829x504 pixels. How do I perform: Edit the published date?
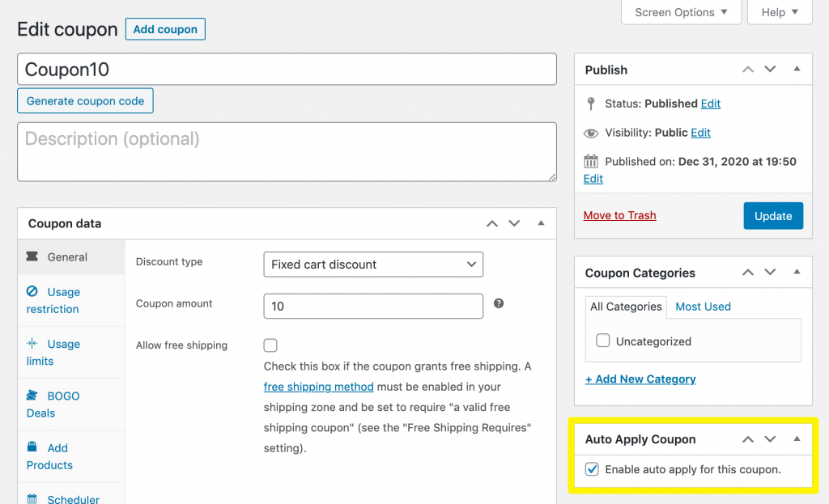[593, 179]
